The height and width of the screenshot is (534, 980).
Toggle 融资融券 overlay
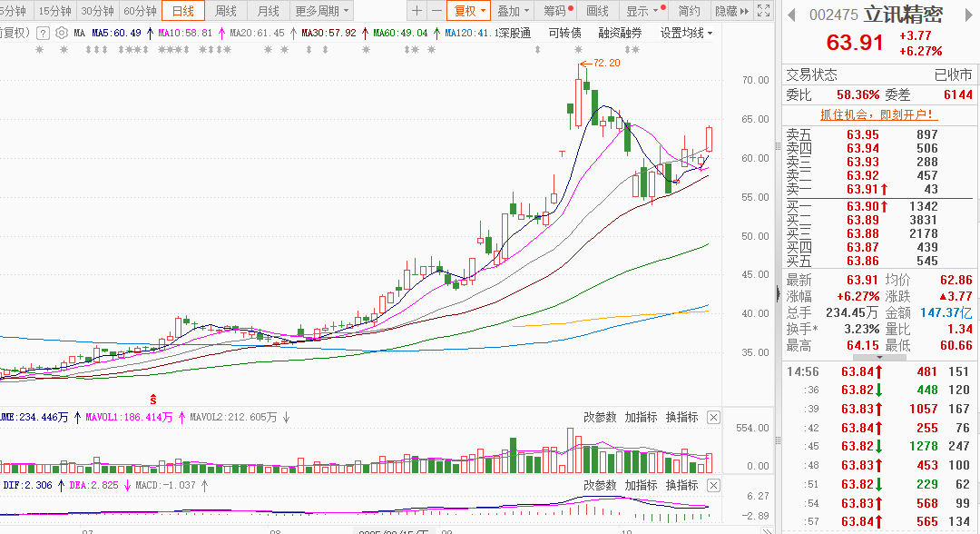coord(620,33)
